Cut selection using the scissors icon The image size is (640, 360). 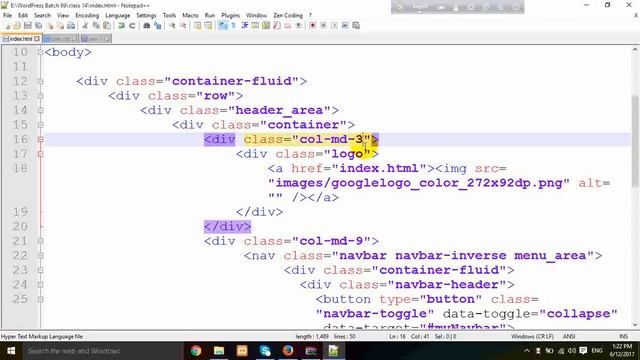tap(85, 25)
